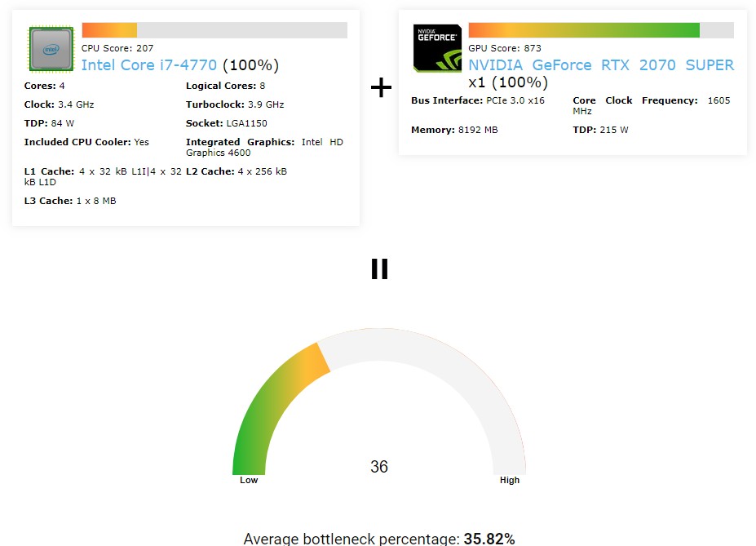Click the CPU score progress bar
The height and width of the screenshot is (546, 756).
pos(214,30)
